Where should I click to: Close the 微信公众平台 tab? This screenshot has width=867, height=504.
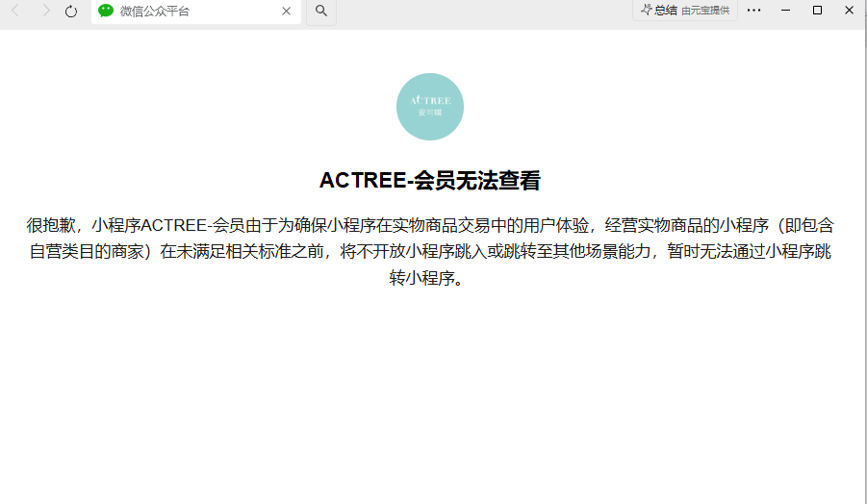click(287, 11)
